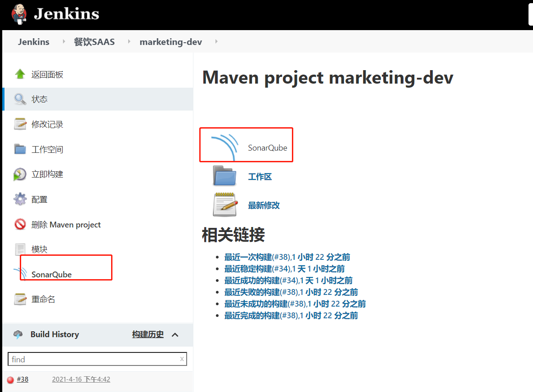Open 修改记录 in the sidebar

click(47, 125)
